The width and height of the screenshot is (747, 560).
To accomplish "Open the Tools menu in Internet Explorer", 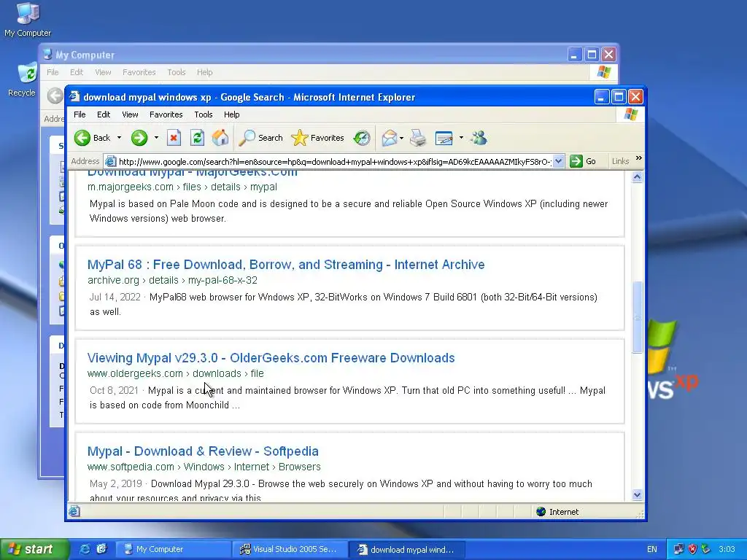I will point(203,114).
